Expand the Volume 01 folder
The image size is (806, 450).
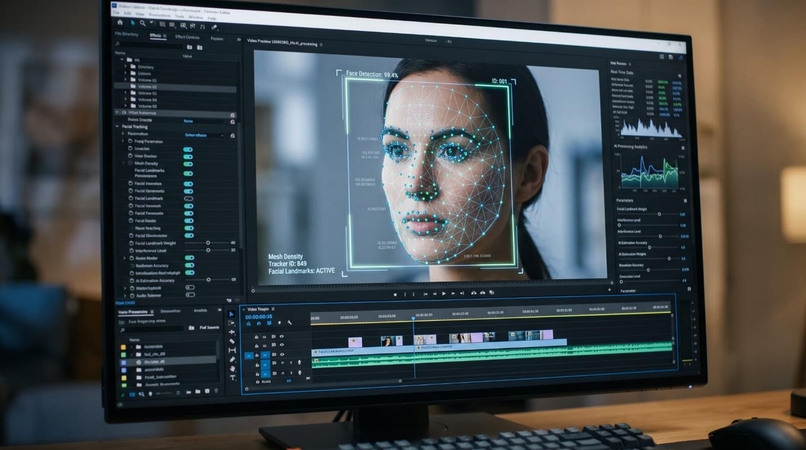125,79
